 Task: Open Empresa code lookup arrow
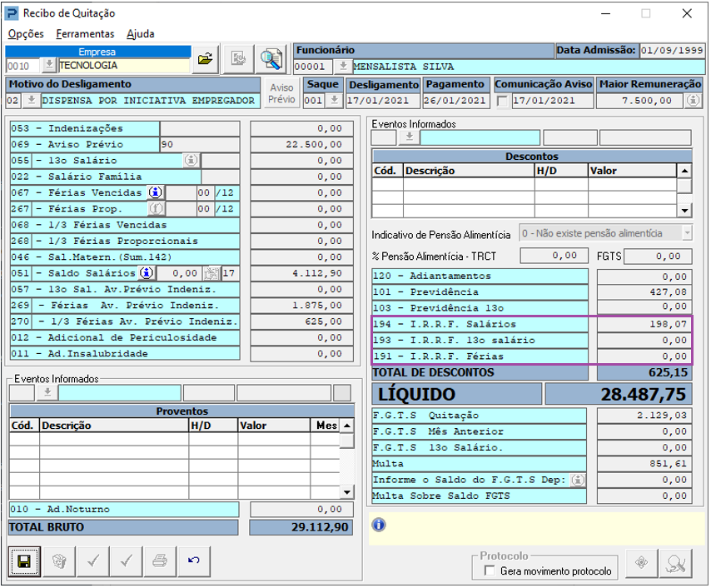tap(48, 65)
